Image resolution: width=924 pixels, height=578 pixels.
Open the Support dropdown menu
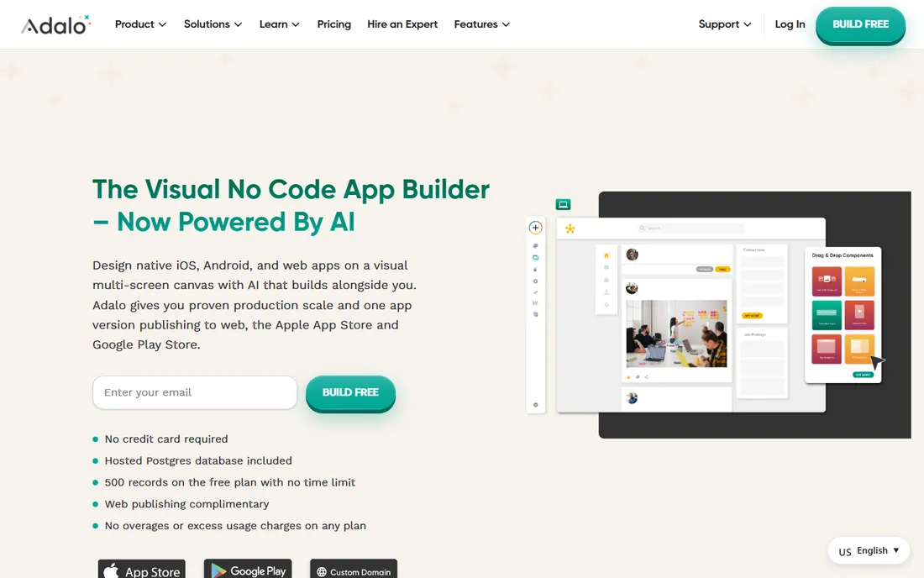click(725, 24)
